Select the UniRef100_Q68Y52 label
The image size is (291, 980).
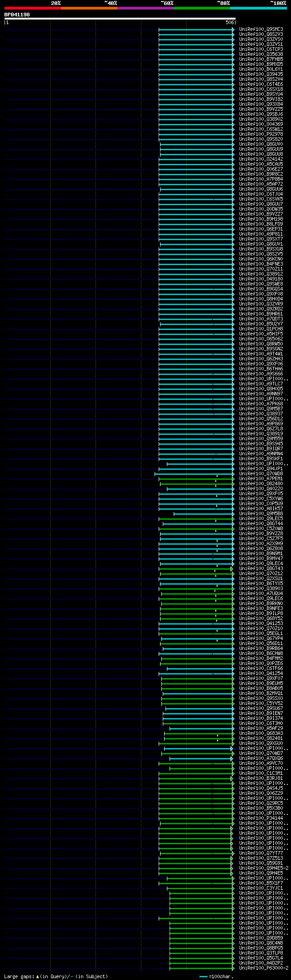pyautogui.click(x=261, y=618)
